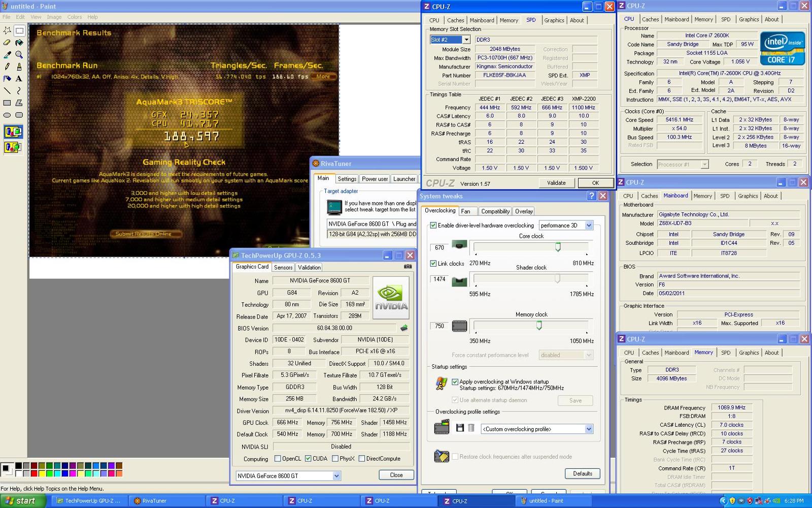Click the Memory clock value field showing 750
812x508 pixels.
[x=439, y=326]
